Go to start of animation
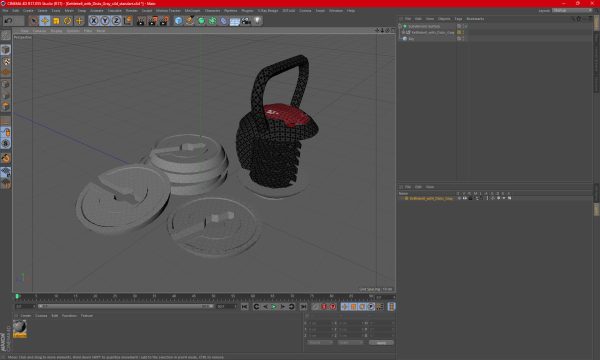The image size is (600, 360). 245,307
